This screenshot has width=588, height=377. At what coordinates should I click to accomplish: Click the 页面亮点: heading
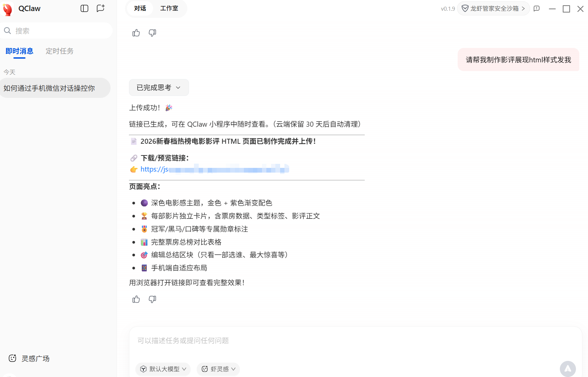pyautogui.click(x=145, y=186)
